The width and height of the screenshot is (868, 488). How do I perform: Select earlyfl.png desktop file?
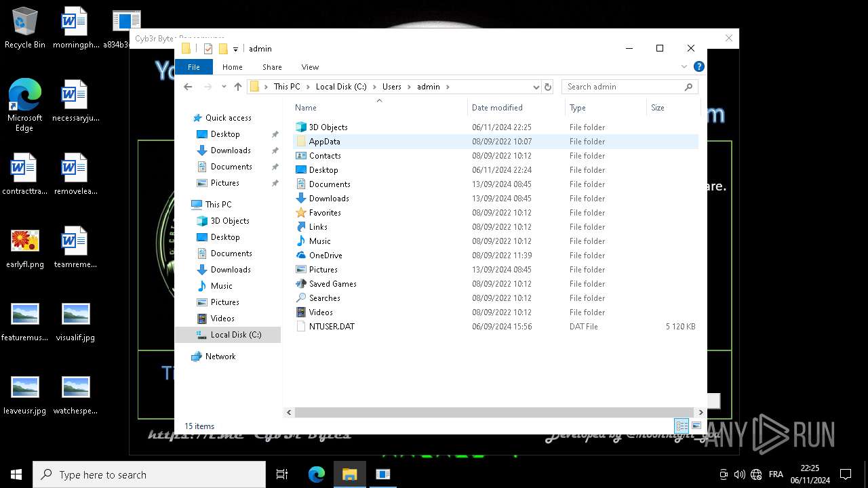point(25,249)
